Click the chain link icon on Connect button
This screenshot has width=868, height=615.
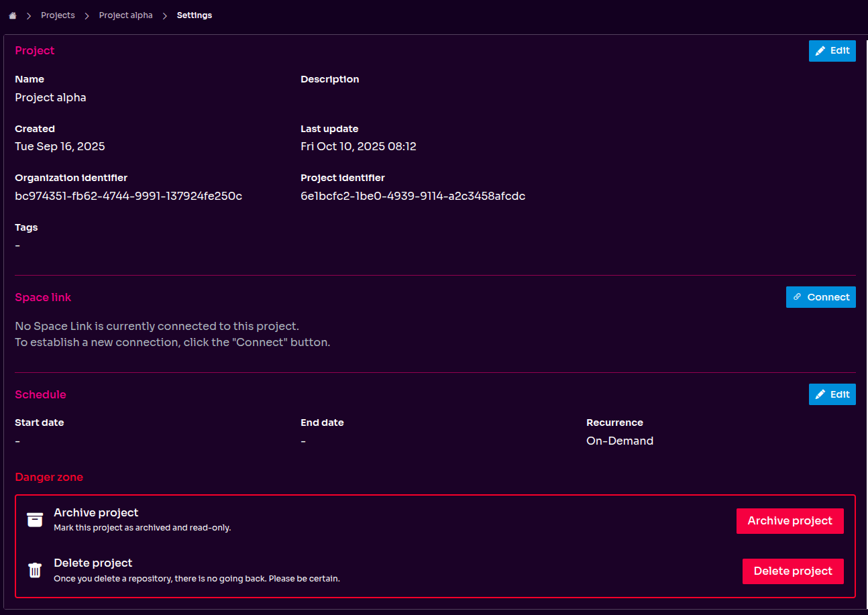click(797, 297)
